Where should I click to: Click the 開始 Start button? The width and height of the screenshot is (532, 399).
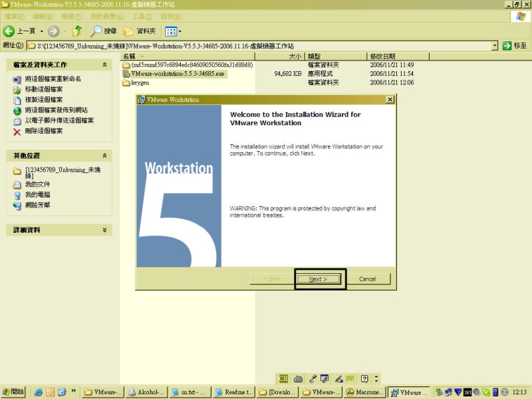(x=13, y=392)
